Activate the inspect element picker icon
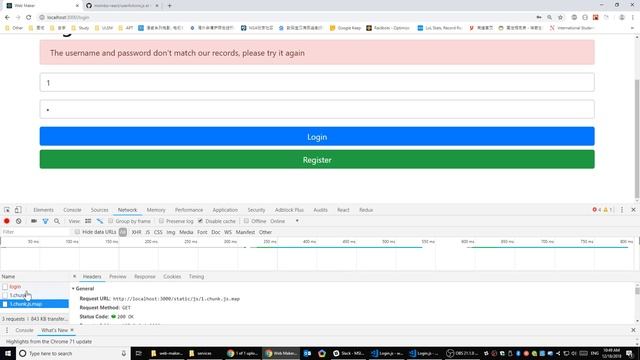The height and width of the screenshot is (360, 640). [7, 210]
